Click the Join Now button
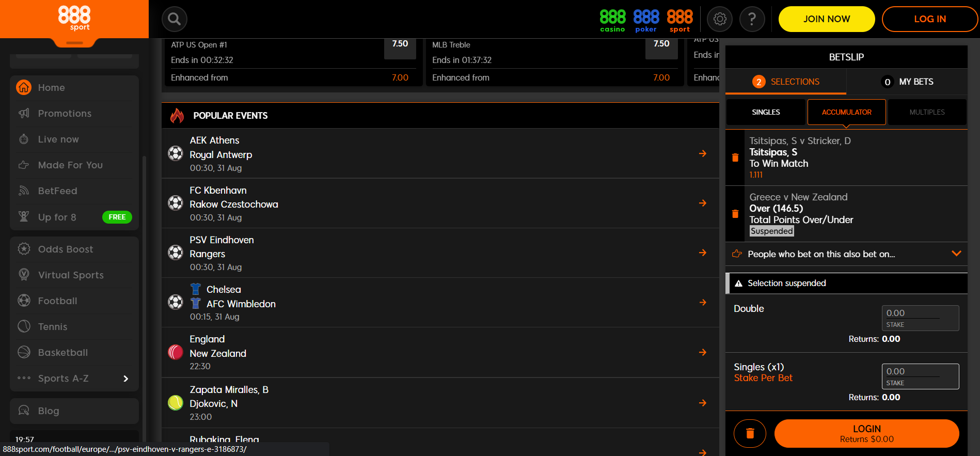This screenshot has width=980, height=456. click(827, 19)
